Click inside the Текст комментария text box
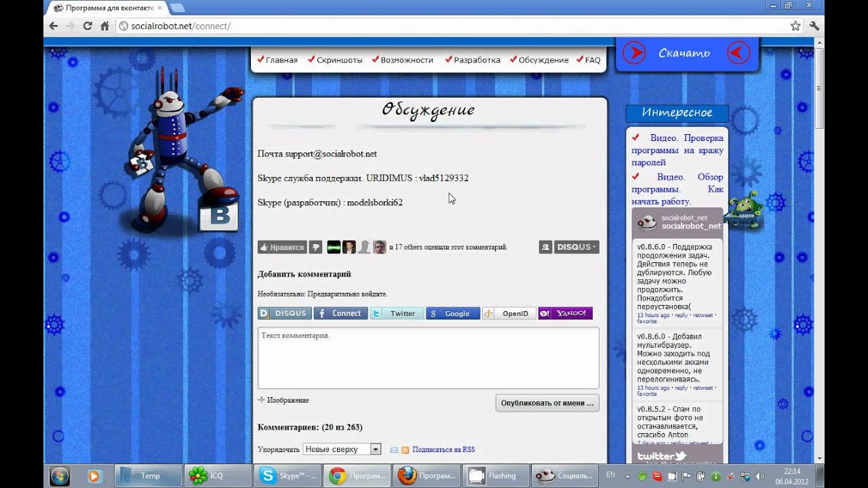The height and width of the screenshot is (488, 868). (429, 358)
